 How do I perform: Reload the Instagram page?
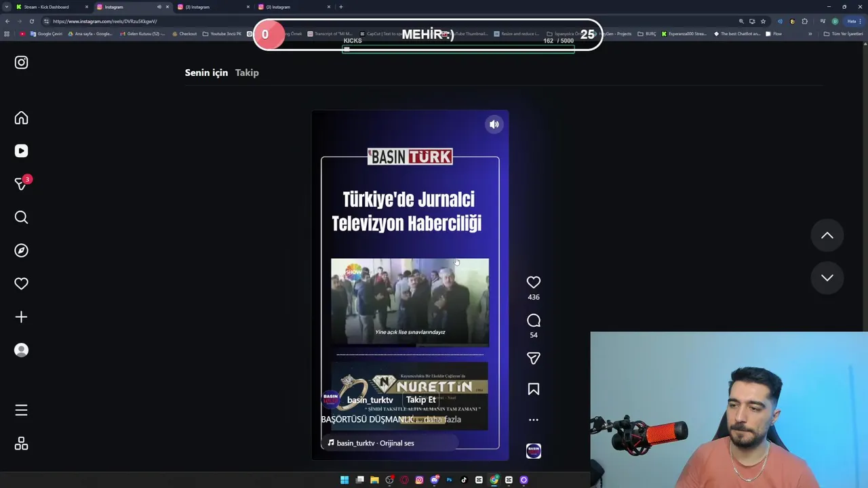(x=31, y=21)
